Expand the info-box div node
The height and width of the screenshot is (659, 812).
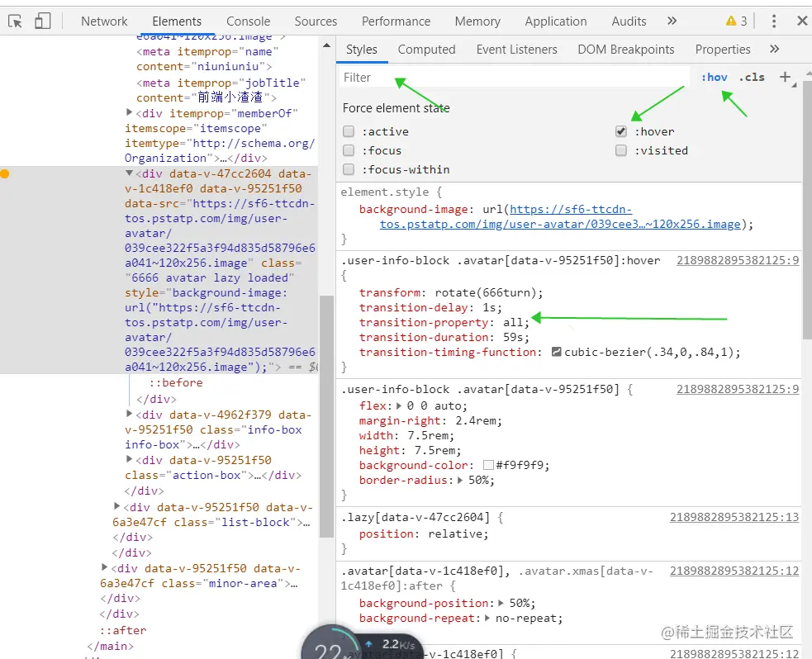click(x=130, y=414)
